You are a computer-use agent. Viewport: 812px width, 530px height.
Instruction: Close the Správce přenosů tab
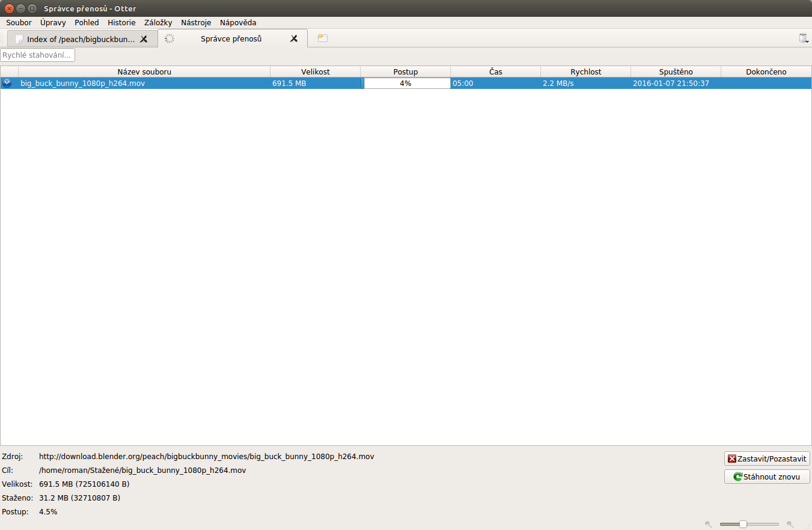click(x=294, y=39)
